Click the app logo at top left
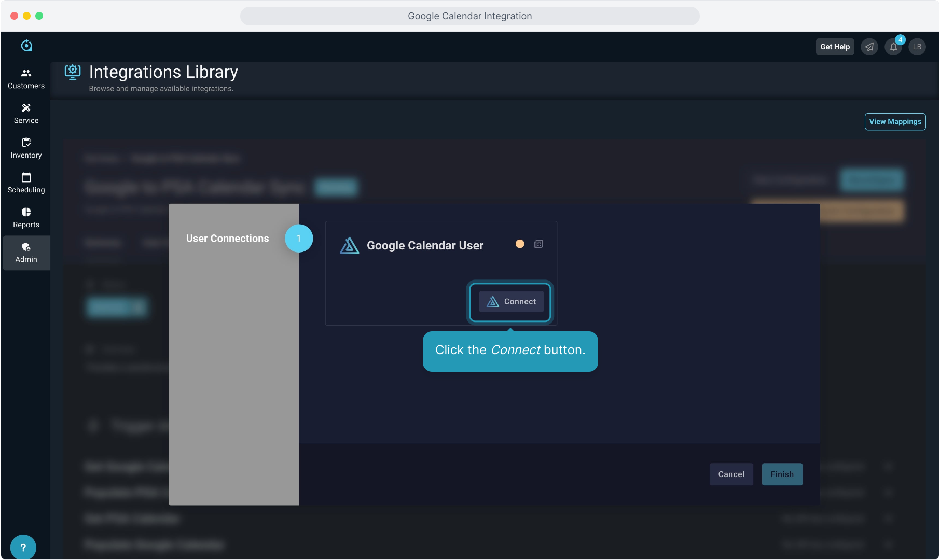The width and height of the screenshot is (940, 560). pos(26,46)
